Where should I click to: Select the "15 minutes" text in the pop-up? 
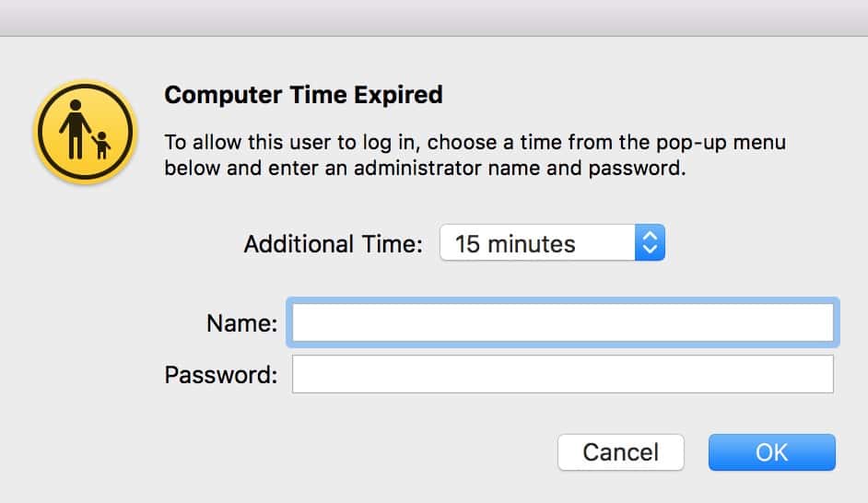(515, 244)
